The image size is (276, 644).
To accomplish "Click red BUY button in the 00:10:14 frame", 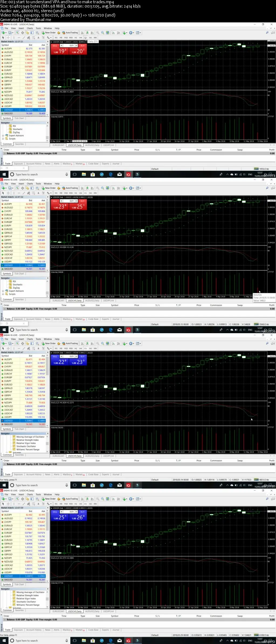I will click(82, 46).
